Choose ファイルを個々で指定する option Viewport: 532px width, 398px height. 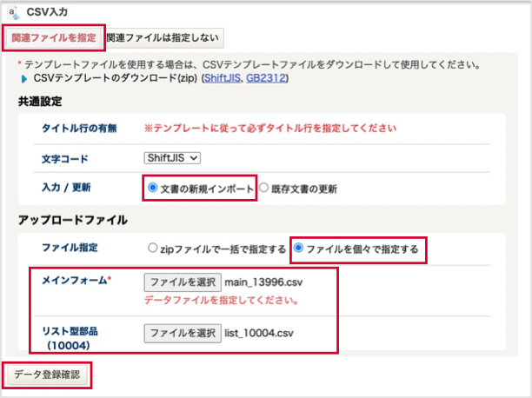click(298, 248)
